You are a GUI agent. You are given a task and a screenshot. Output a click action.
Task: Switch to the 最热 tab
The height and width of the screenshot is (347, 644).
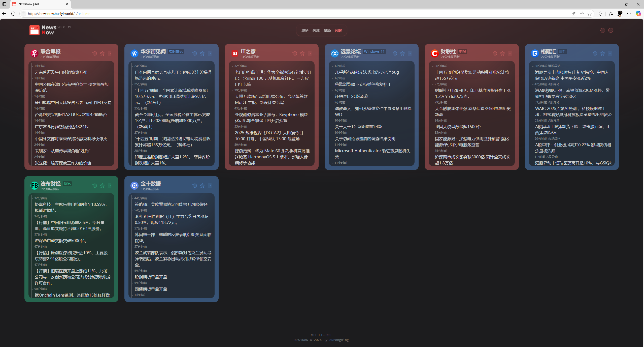click(x=327, y=30)
